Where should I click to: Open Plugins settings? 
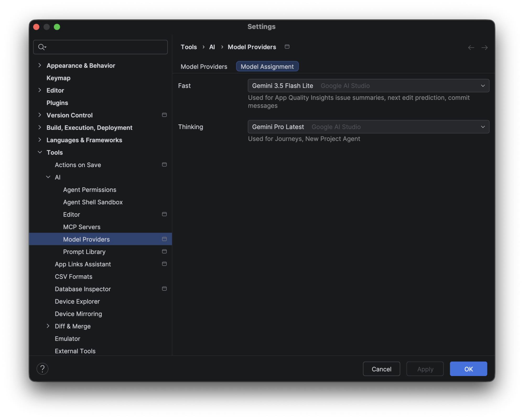(57, 103)
